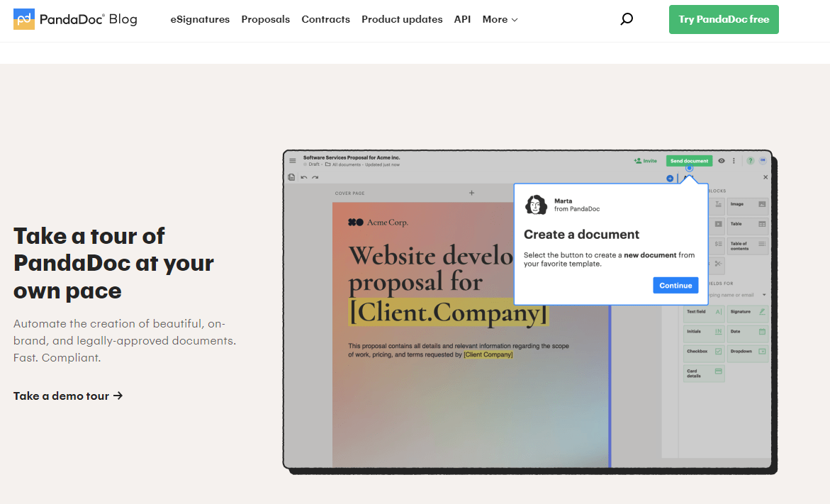This screenshot has width=830, height=504.
Task: Click the undo arrow in the editor toolbar
Action: pos(303,177)
